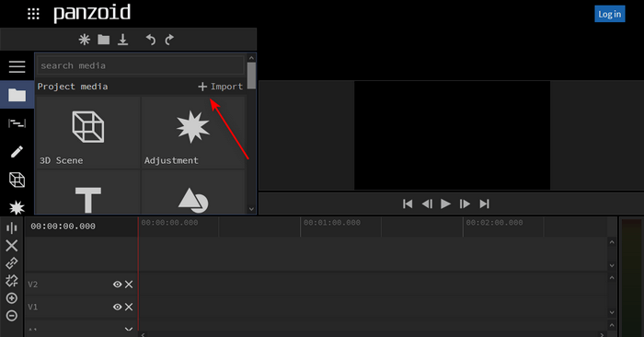
Task: Open the track layout sidebar tab
Action: tap(17, 122)
